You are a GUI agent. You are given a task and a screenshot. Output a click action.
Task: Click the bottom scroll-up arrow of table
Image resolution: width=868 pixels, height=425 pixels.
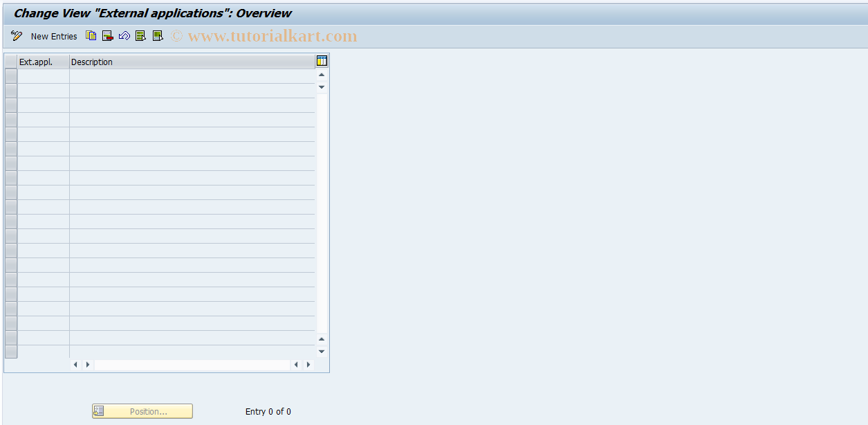point(322,339)
